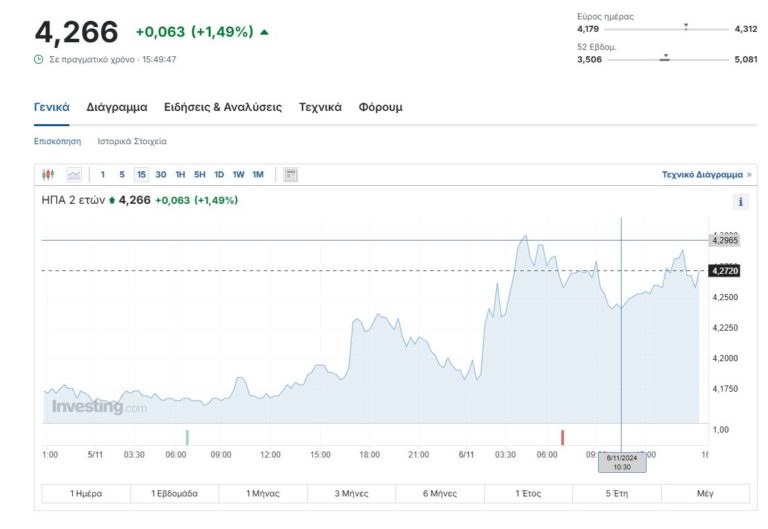Image resolution: width=768 pixels, height=529 pixels.
Task: Select the 1H chart interval
Action: (180, 174)
